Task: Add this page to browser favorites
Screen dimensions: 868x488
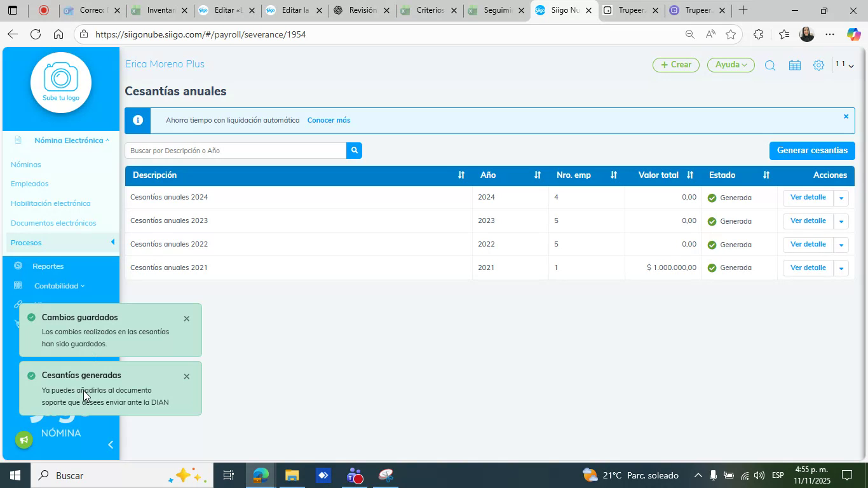Action: point(731,34)
